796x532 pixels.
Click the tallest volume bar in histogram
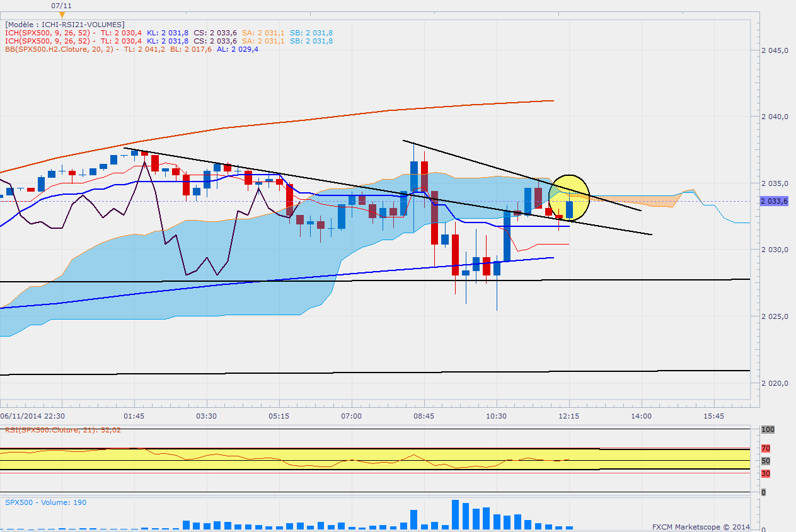tap(455, 514)
